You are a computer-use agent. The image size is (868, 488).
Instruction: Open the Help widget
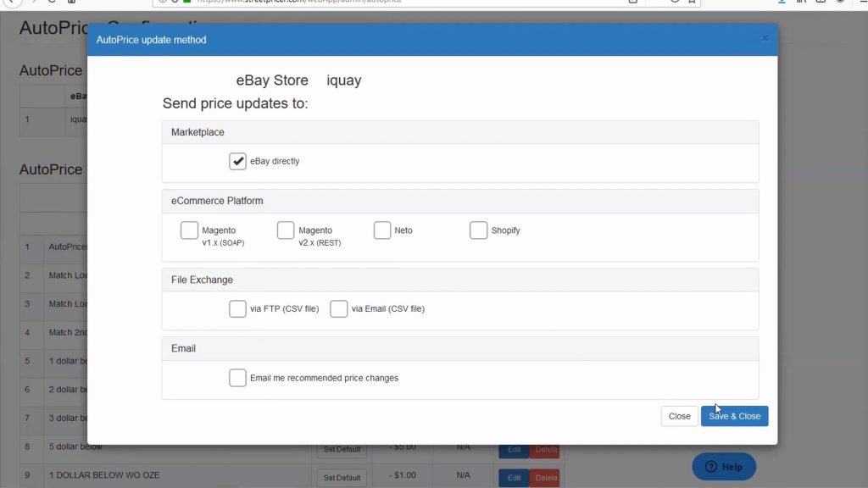click(724, 467)
